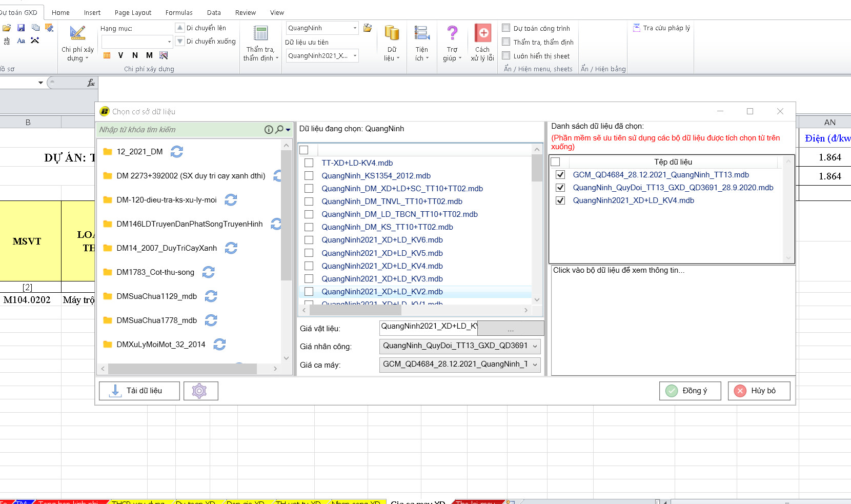This screenshot has width=851, height=504.
Task: Open the Page Layout tab
Action: point(133,12)
